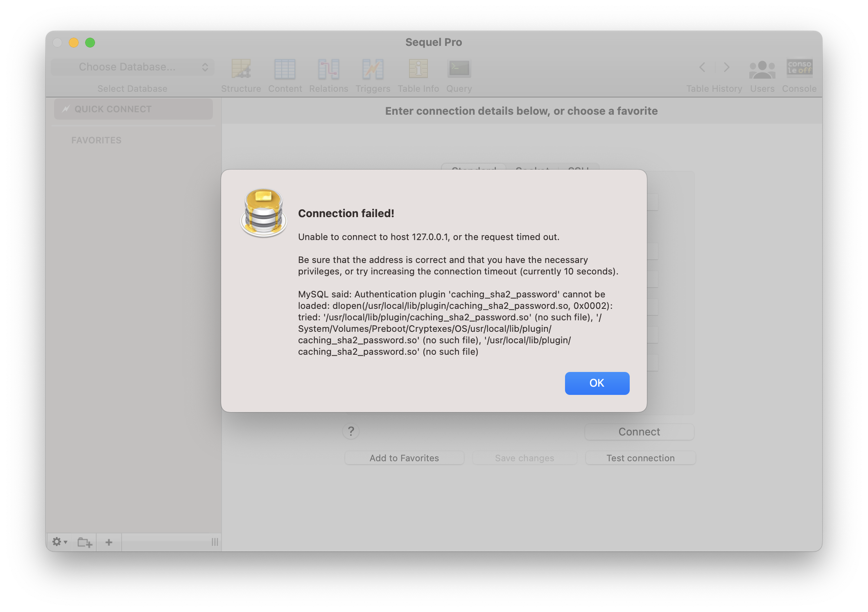Open the Triggers view icon
This screenshot has width=868, height=612.
click(373, 69)
